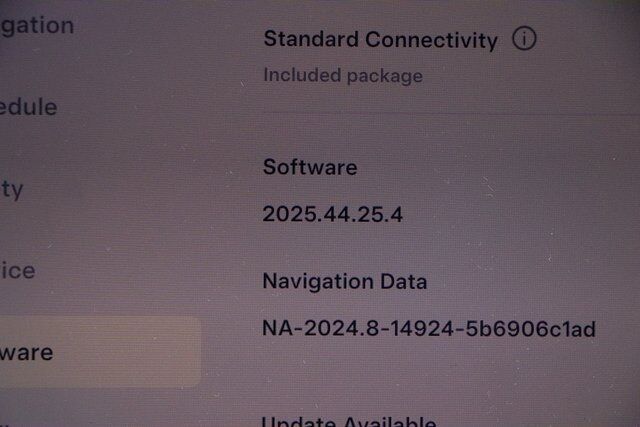Tap the Included package subtitle
This screenshot has height=427, width=640.
(x=343, y=76)
